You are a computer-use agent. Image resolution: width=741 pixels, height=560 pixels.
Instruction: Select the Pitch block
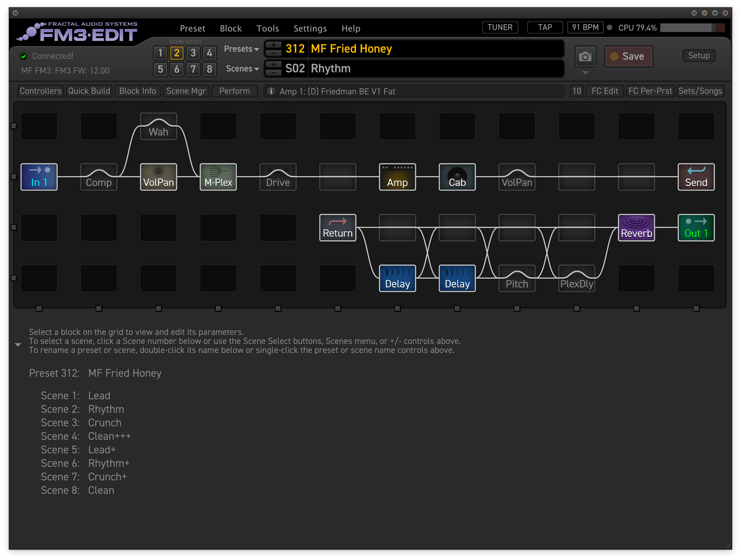click(517, 278)
